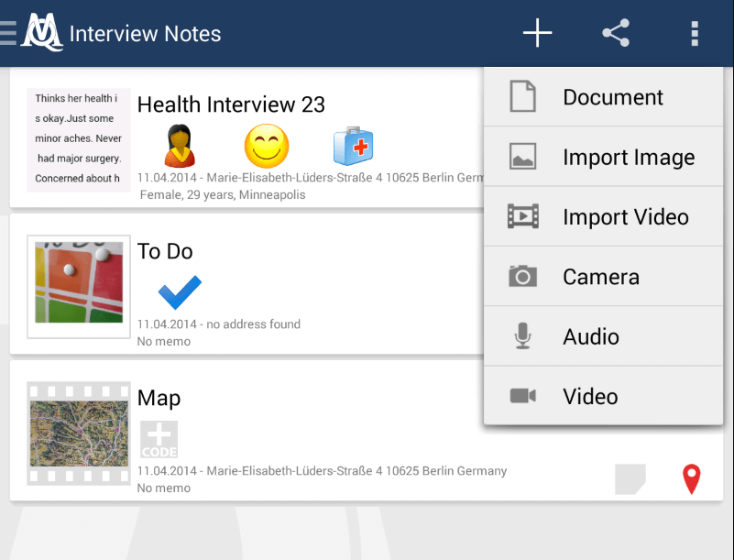Open the three-dot overflow menu

(695, 33)
